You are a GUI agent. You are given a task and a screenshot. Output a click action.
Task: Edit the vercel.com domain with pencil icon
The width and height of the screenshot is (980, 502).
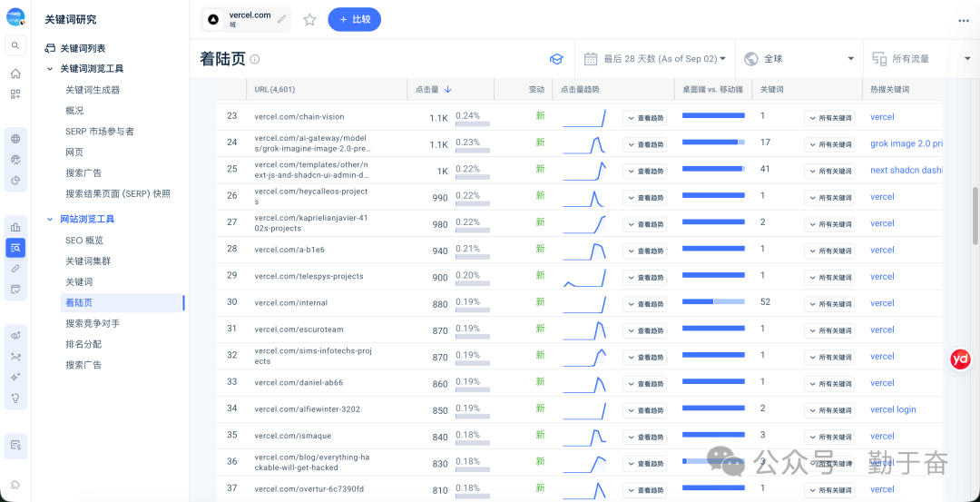pyautogui.click(x=282, y=19)
